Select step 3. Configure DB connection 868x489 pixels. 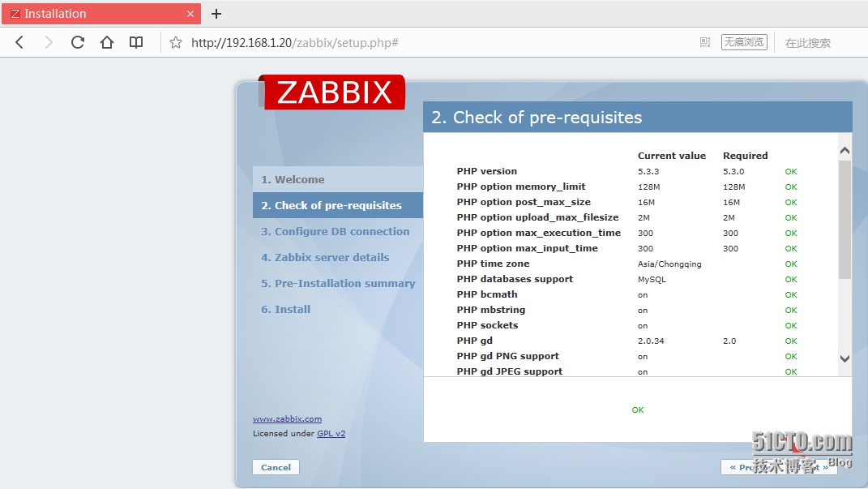pyautogui.click(x=335, y=231)
